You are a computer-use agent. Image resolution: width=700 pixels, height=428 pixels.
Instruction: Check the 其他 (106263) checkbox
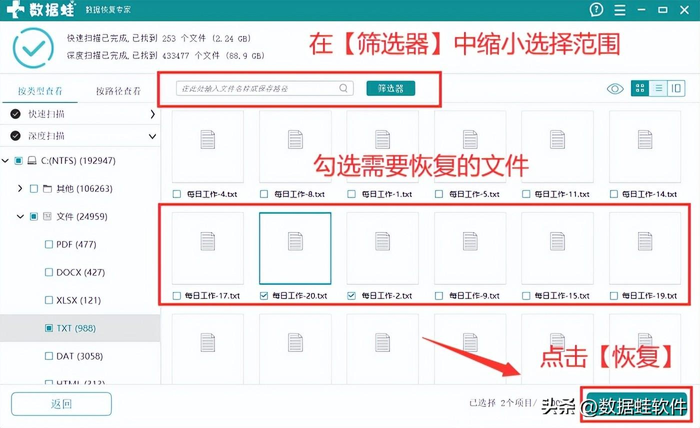tap(33, 189)
